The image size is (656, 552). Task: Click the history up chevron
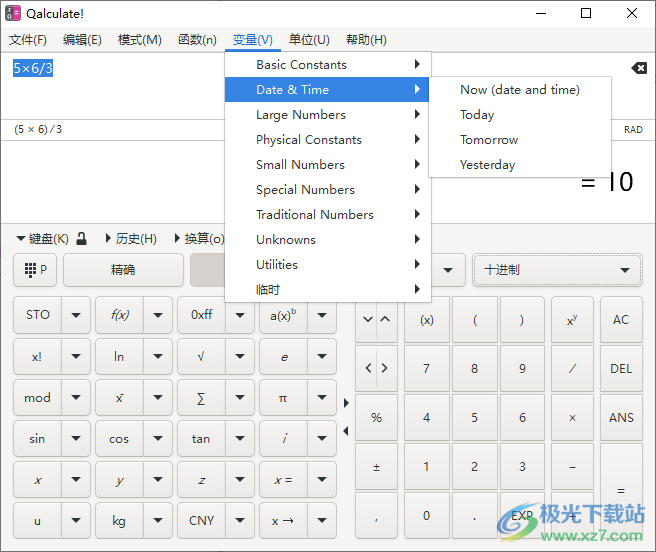click(385, 319)
